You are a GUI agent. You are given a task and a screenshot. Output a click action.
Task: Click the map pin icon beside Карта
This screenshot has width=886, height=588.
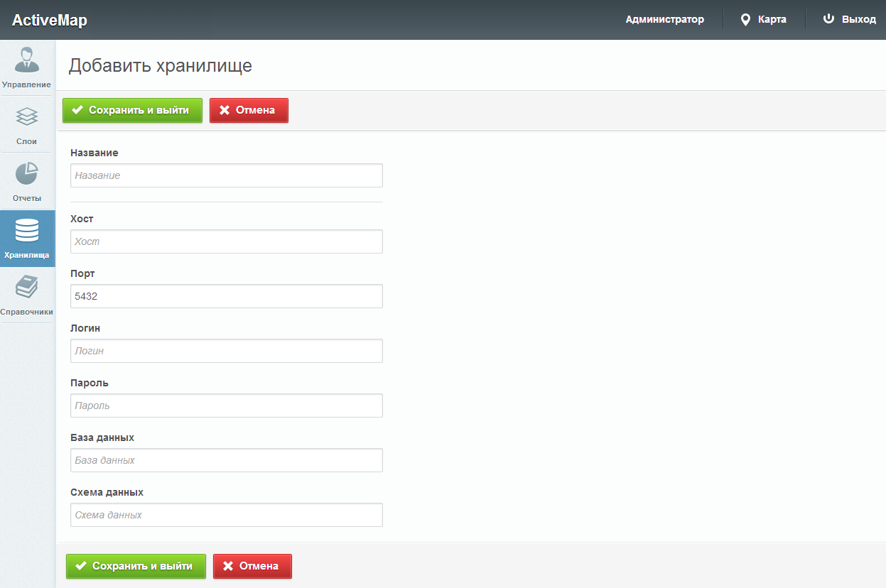tap(744, 19)
